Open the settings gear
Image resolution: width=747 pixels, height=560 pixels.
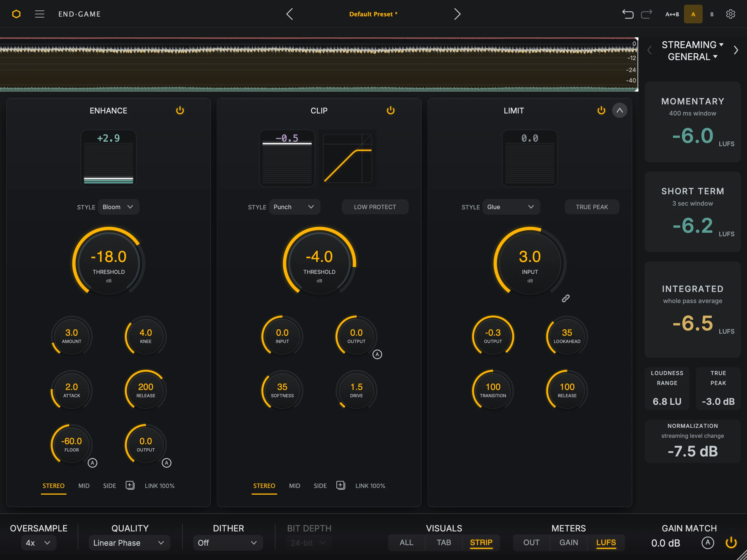coord(730,14)
